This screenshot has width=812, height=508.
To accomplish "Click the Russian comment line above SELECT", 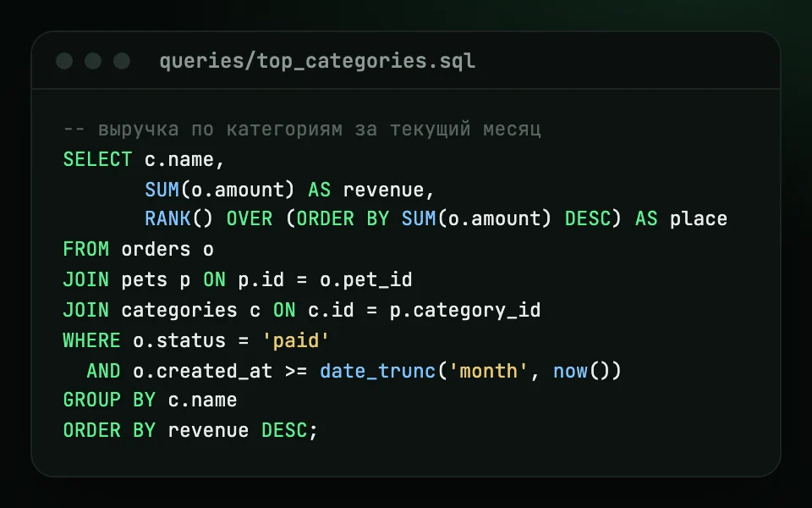I will [x=302, y=129].
